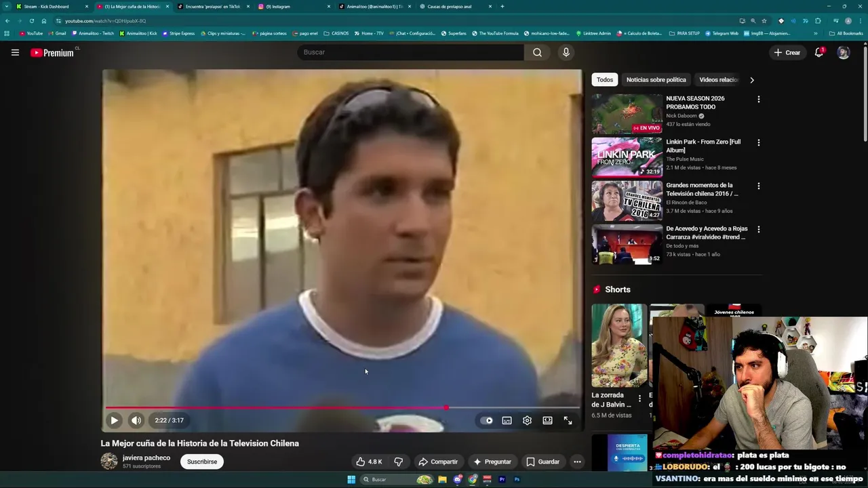
Task: Open options for De Acevedo y Acevedo video
Action: (758, 229)
